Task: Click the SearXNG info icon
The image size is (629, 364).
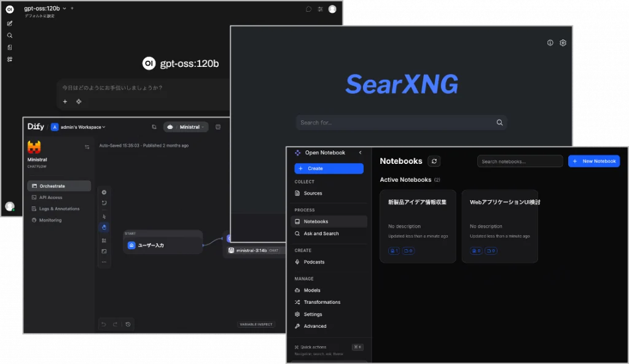Action: point(550,43)
